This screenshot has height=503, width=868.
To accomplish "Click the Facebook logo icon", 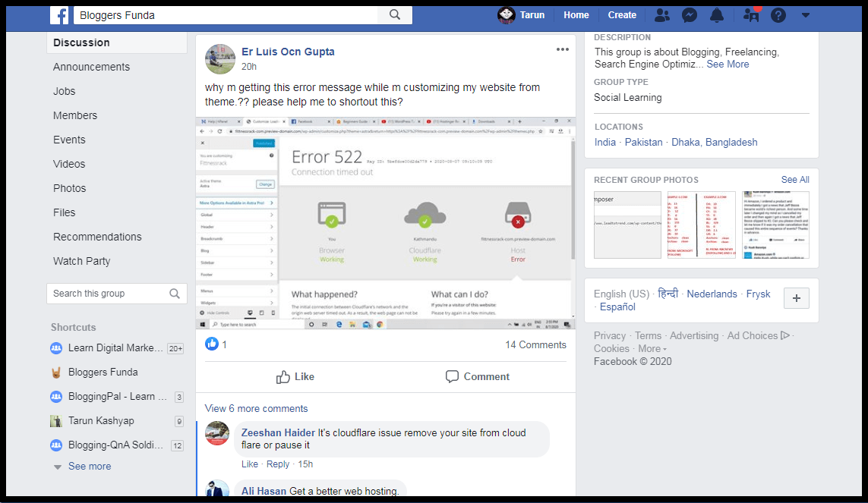I will 59,14.
